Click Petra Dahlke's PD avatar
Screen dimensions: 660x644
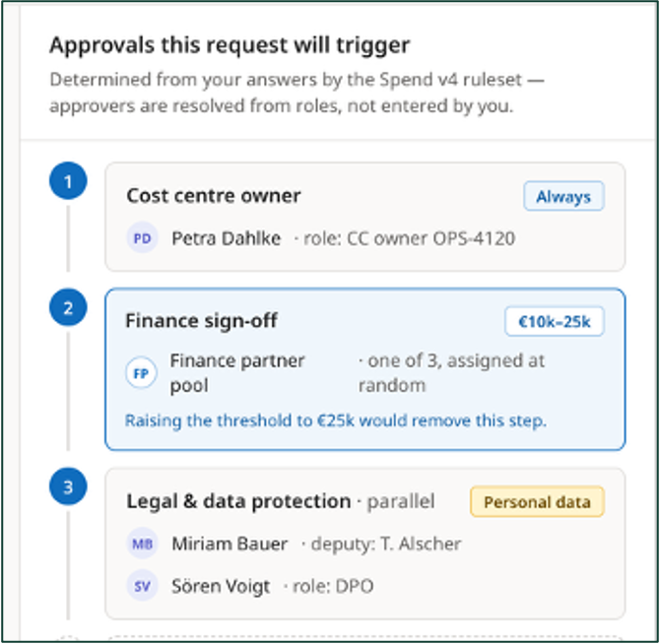(142, 238)
